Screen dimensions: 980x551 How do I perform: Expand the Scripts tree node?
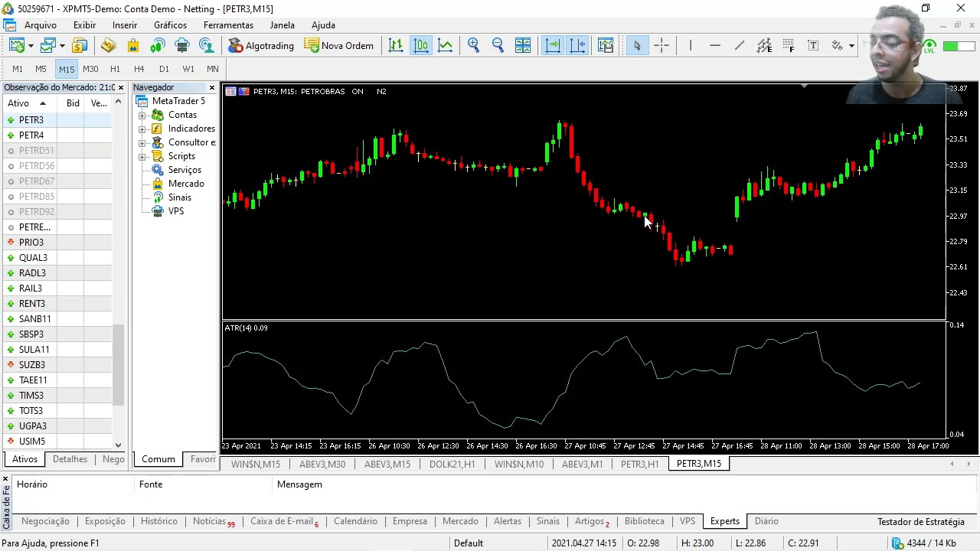coord(142,156)
